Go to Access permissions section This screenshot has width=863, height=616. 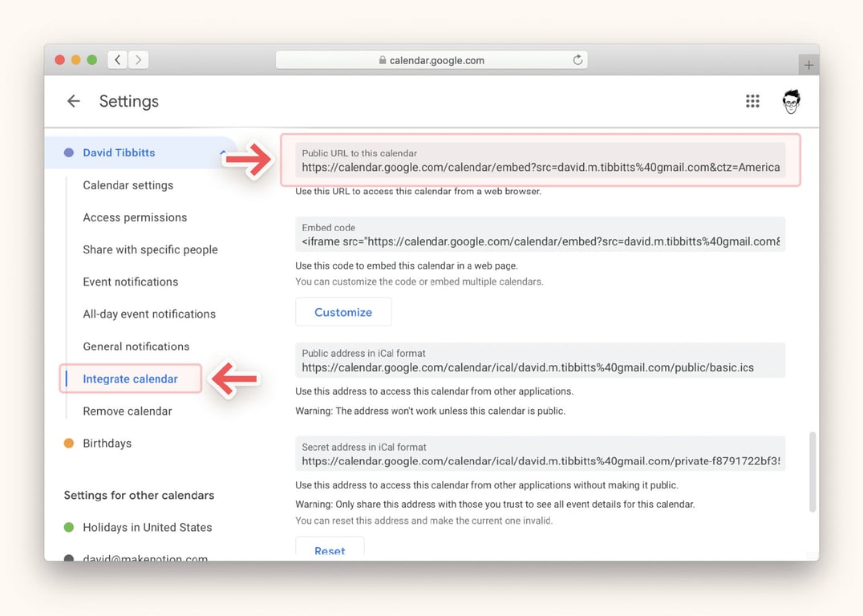tap(135, 217)
